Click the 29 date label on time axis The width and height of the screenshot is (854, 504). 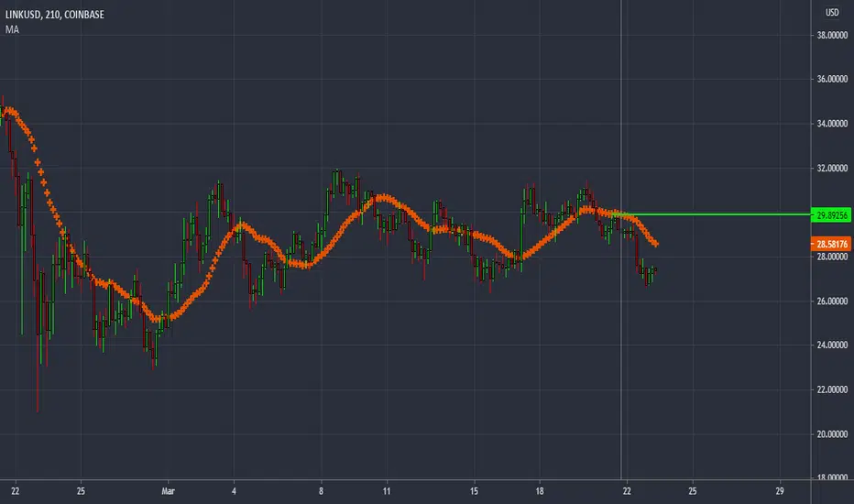tap(780, 491)
